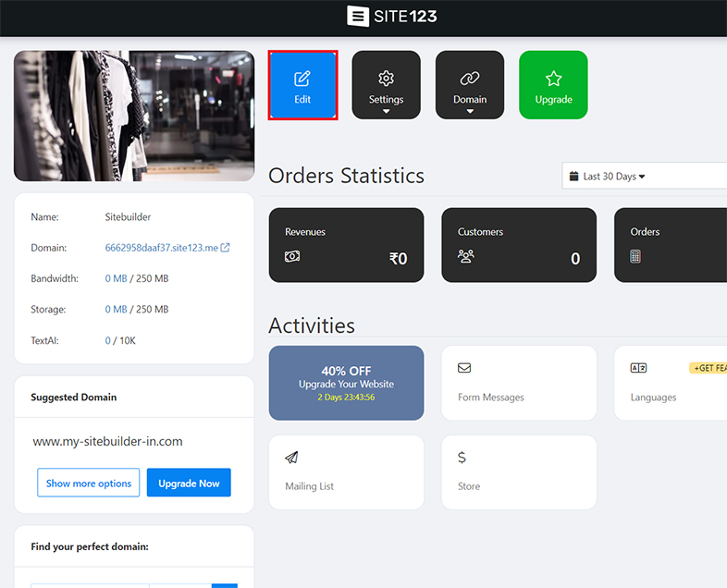The height and width of the screenshot is (588, 727).
Task: Click the green Upgrade button
Action: (x=554, y=85)
